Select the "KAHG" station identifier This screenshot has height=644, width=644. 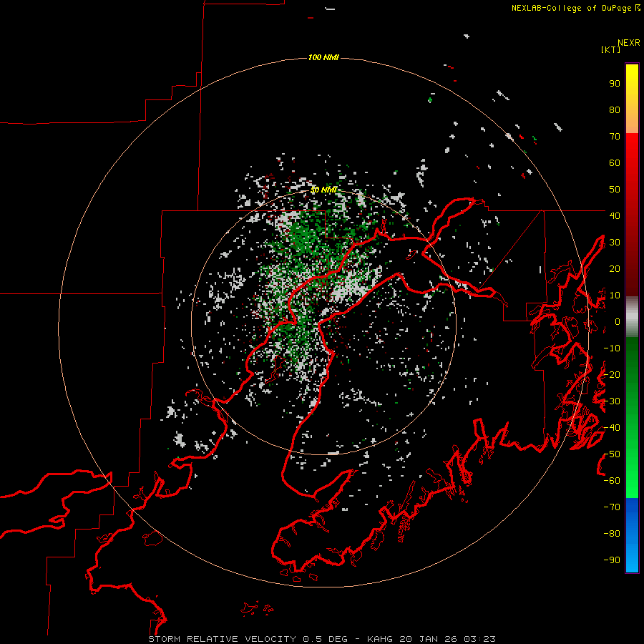(x=379, y=639)
